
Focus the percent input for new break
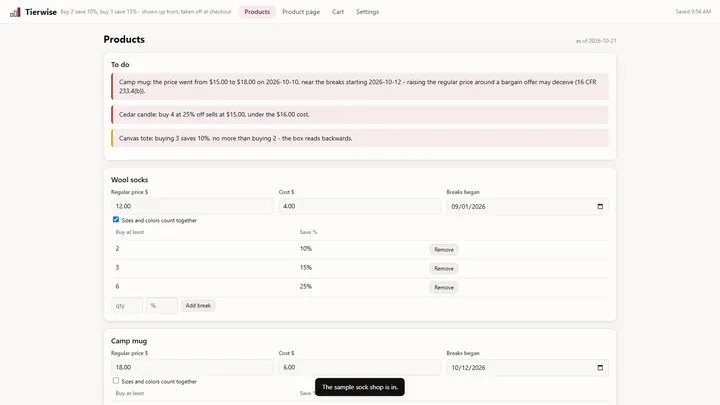pos(162,305)
